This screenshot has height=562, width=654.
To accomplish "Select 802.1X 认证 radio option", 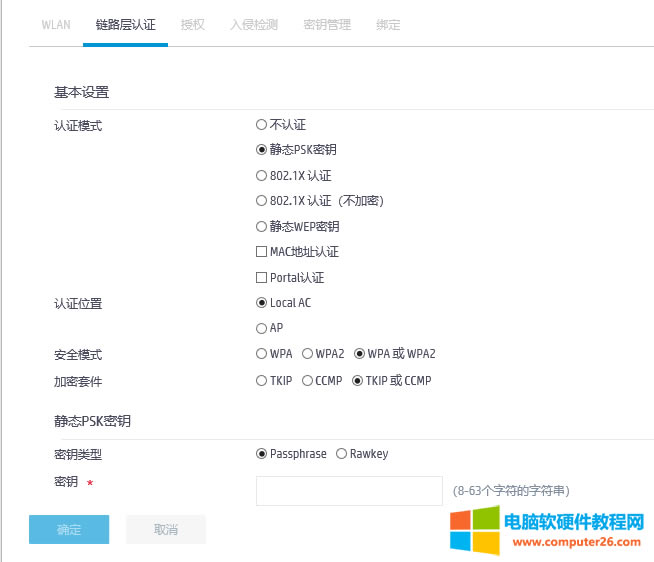I will (x=262, y=176).
